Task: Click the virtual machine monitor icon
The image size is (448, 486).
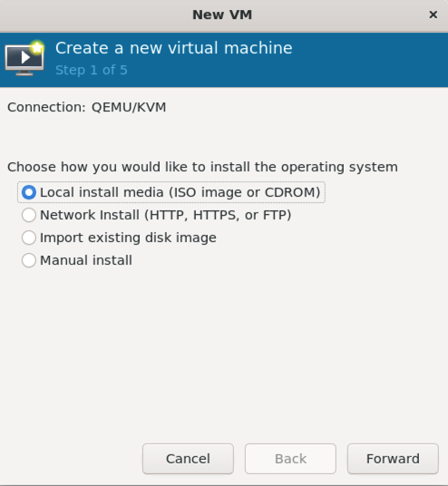Action: pos(24,58)
